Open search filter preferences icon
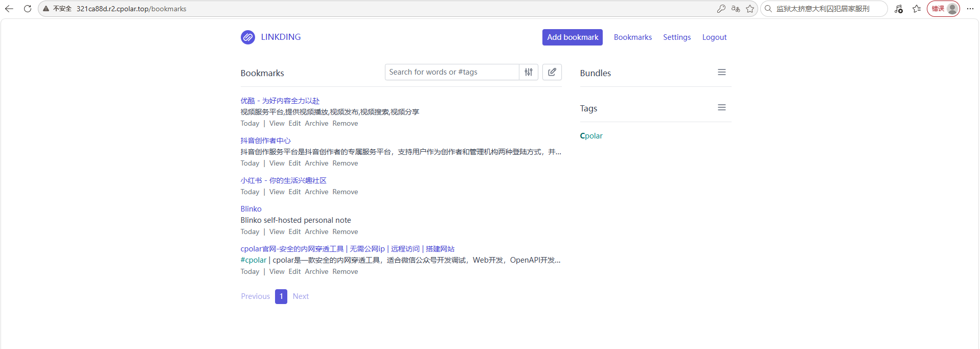980x349 pixels. [x=529, y=72]
